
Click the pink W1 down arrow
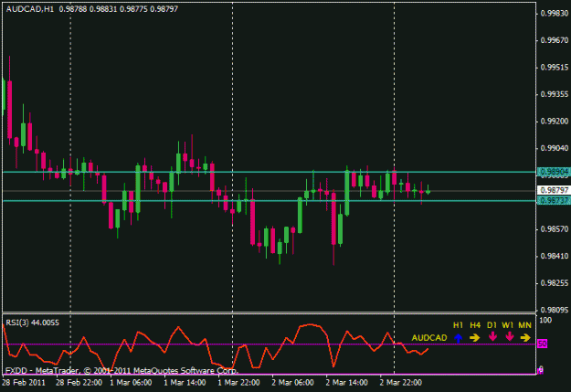(x=509, y=336)
